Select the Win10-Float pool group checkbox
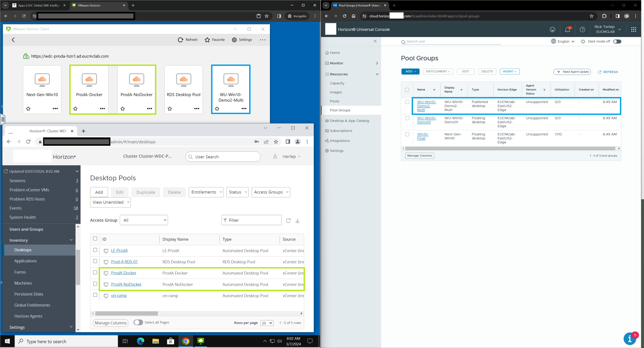 (x=407, y=134)
